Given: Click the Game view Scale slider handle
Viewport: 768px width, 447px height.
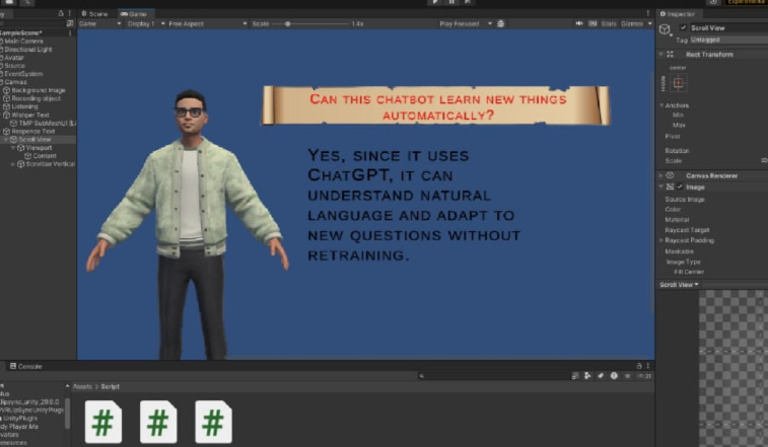Looking at the screenshot, I should click(x=288, y=24).
